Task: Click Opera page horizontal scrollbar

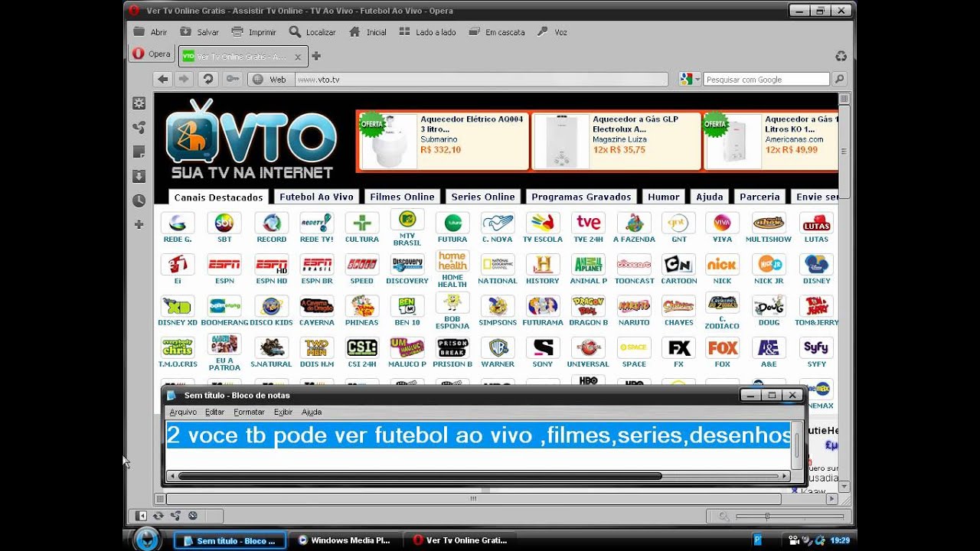Action: [x=473, y=499]
